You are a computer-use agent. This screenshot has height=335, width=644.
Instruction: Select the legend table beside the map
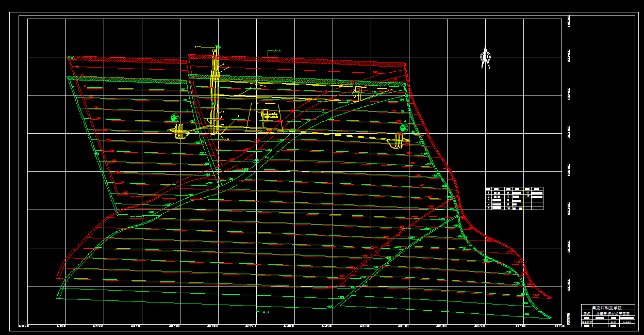[x=514, y=199]
